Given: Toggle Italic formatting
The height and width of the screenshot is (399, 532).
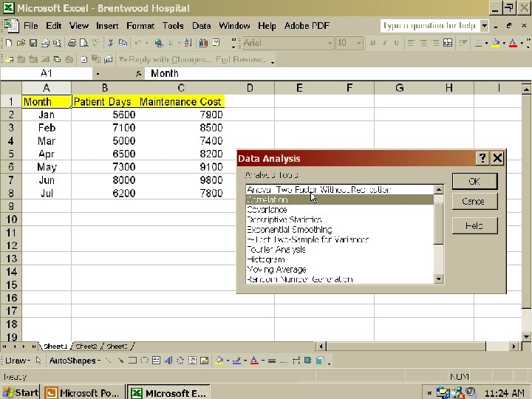Looking at the screenshot, I should pyautogui.click(x=384, y=44).
